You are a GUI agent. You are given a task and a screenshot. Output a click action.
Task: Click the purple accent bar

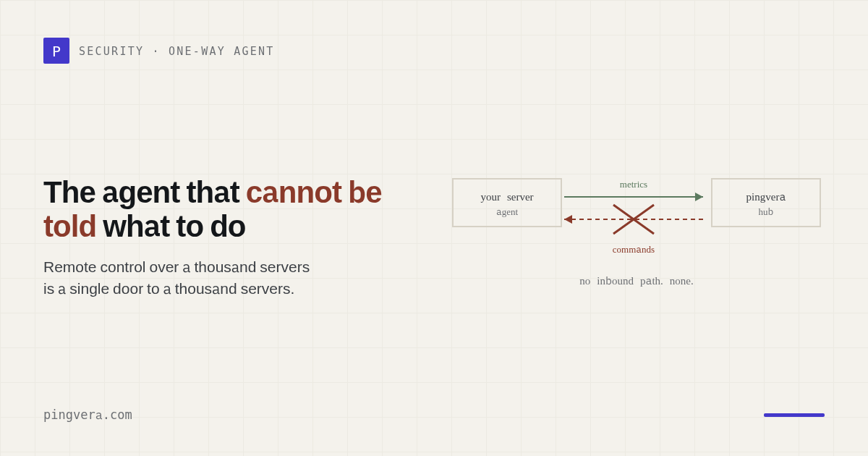point(794,415)
